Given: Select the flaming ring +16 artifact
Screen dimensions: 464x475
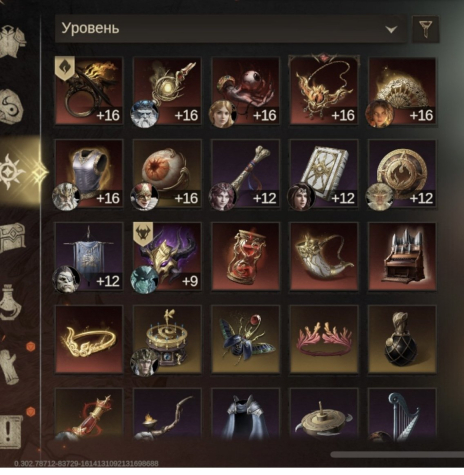Looking at the screenshot, I should point(89,91).
